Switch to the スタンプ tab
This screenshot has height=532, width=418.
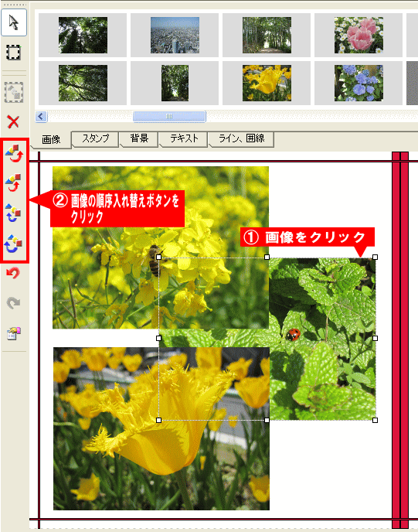pos(96,138)
